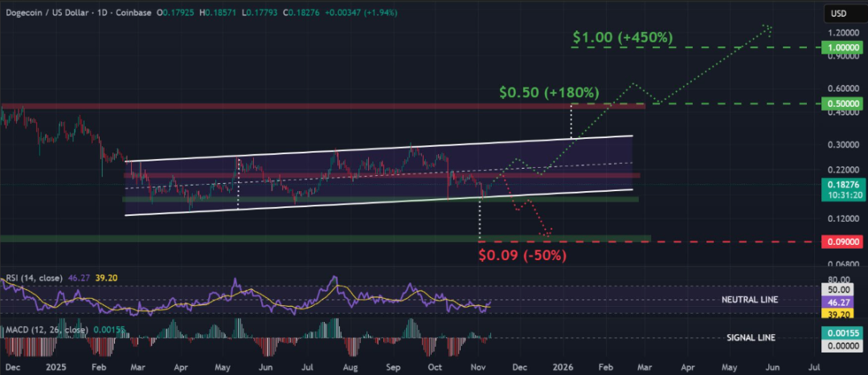The image size is (868, 375).
Task: Click the red 0.09000 price axis label
Action: point(843,241)
